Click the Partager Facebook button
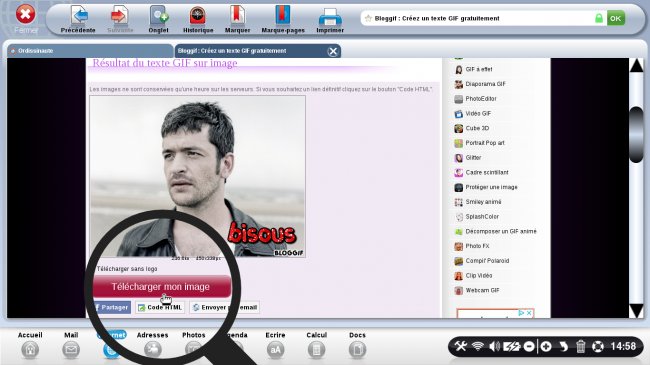Viewport: 650px width, 365px height. [112, 307]
